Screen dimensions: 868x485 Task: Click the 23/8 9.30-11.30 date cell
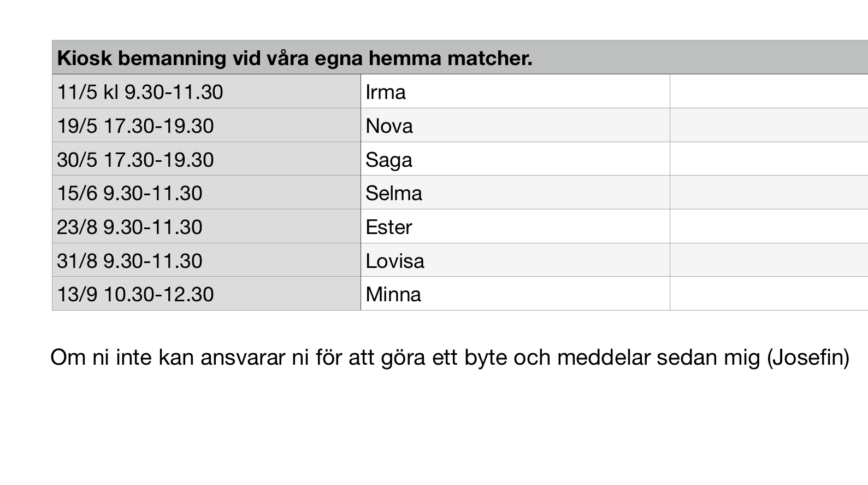click(206, 227)
